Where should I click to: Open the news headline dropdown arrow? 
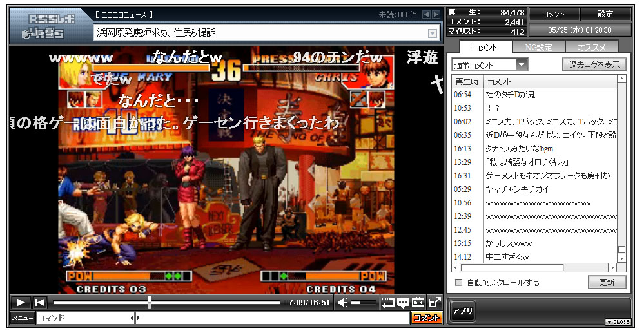pos(433,33)
